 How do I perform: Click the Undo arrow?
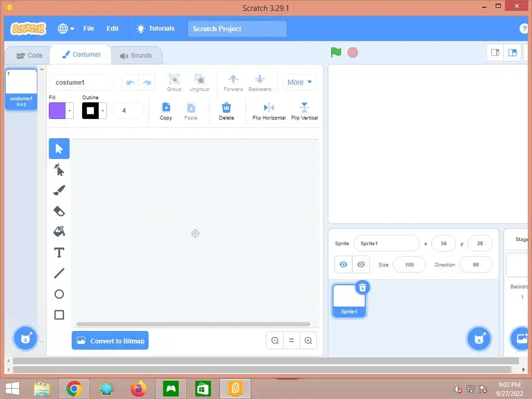point(130,83)
